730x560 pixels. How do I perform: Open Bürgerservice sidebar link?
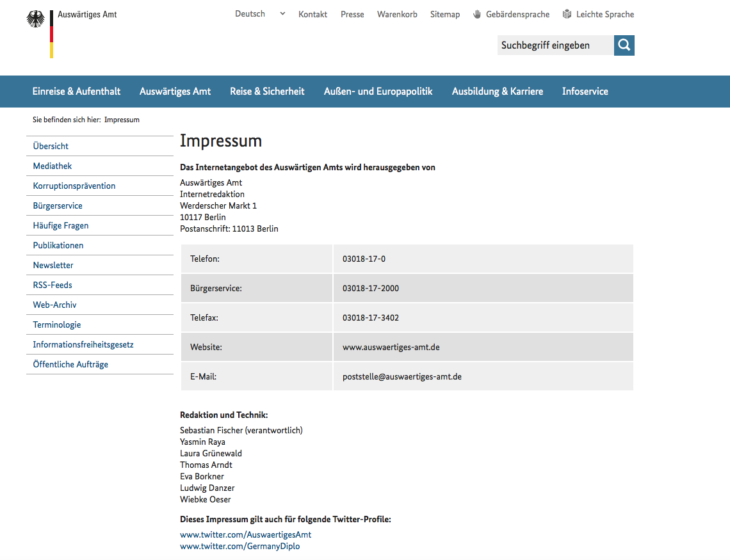point(100,205)
